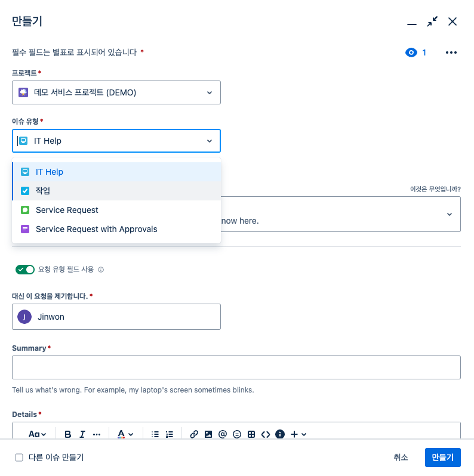474x476 pixels.
Task: Check the 다른 이슈 만들기 checkbox
Action: [19, 458]
